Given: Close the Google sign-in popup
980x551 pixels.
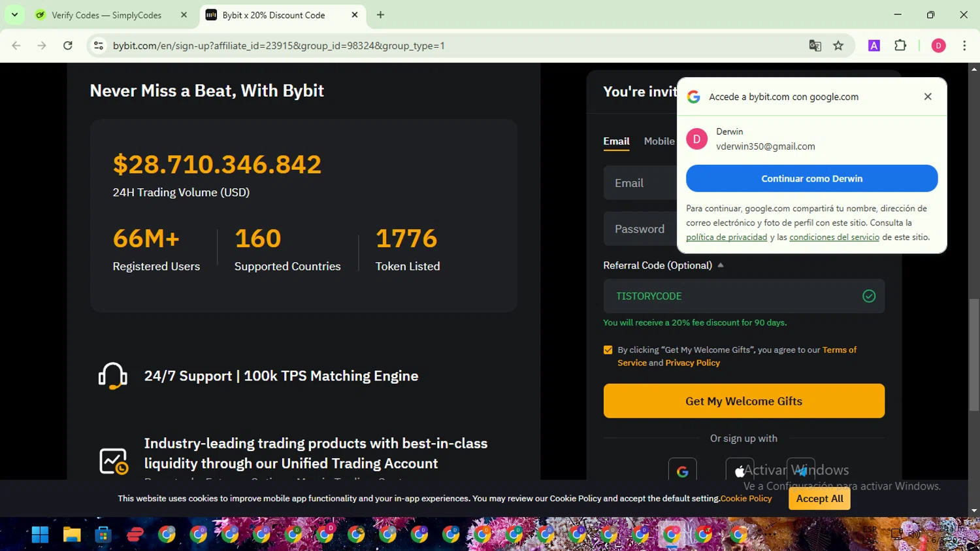Looking at the screenshot, I should 928,97.
